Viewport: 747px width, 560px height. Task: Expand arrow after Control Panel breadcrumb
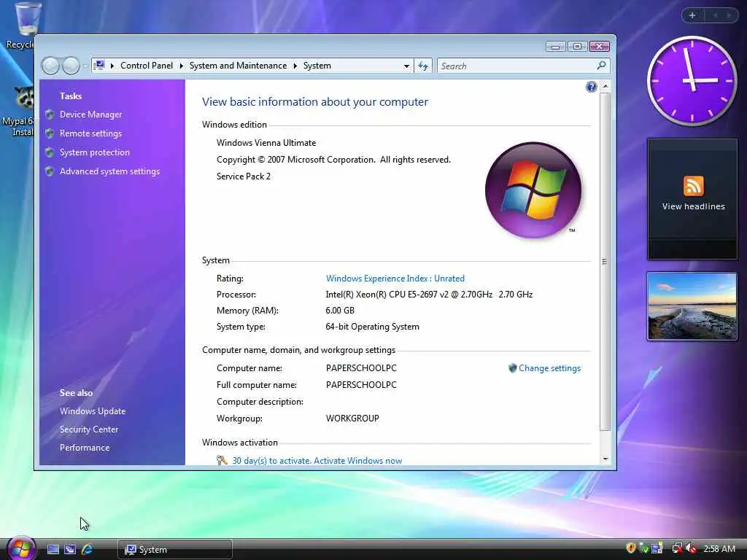181,66
